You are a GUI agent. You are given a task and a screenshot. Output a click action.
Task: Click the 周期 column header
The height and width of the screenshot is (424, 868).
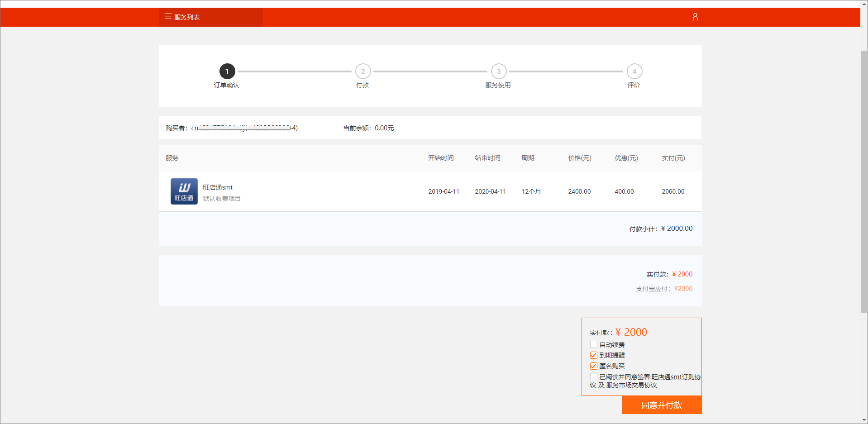coord(528,158)
